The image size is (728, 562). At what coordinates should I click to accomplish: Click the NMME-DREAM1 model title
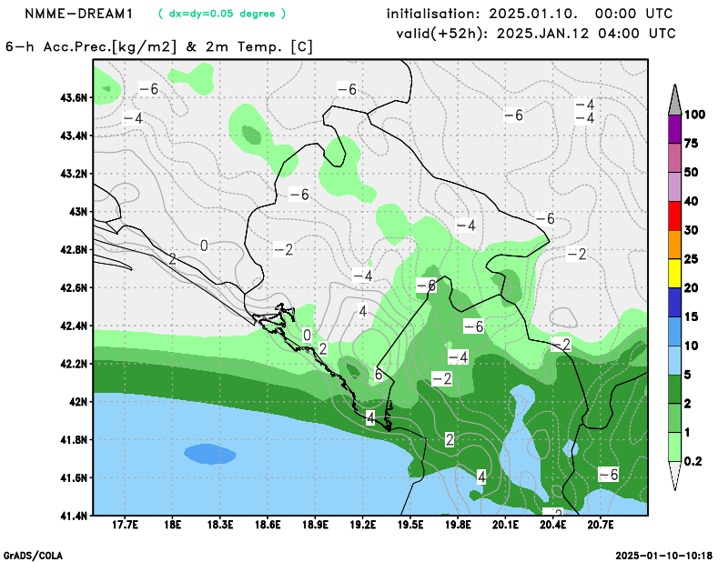click(79, 14)
